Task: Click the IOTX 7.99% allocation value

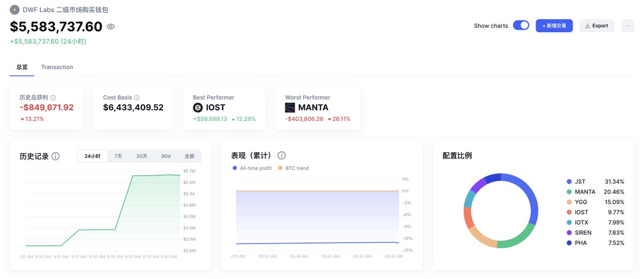Action: click(x=616, y=223)
